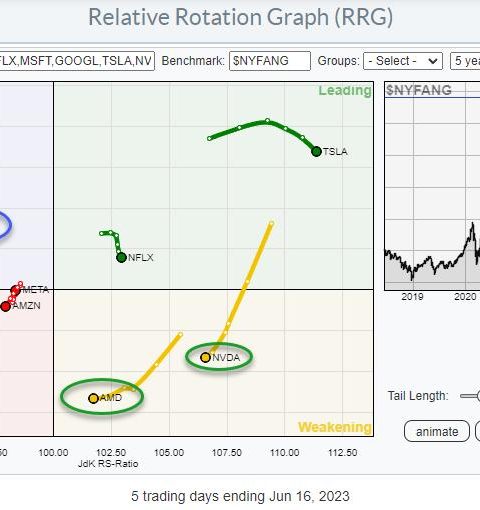Click the Weakening quadrant label
Screen dimensions: 480x510
tap(334, 427)
